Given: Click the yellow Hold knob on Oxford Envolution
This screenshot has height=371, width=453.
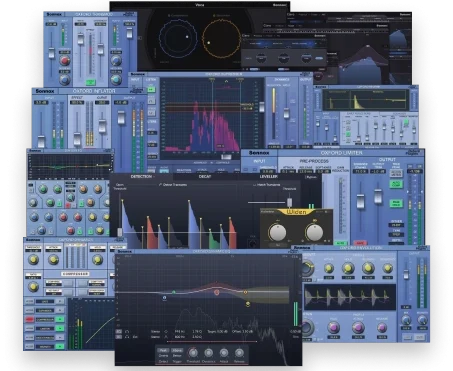Looking at the screenshot, I should tap(348, 268).
